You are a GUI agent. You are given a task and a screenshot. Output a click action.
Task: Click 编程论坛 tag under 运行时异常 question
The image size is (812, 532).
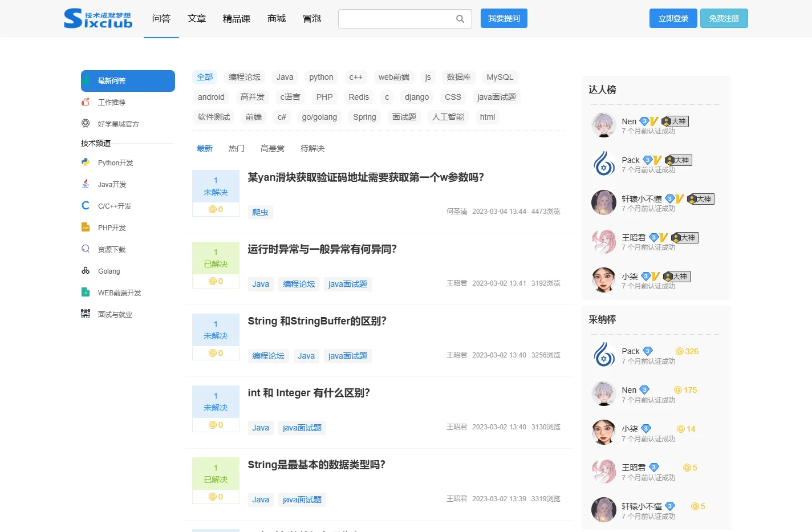click(x=299, y=284)
